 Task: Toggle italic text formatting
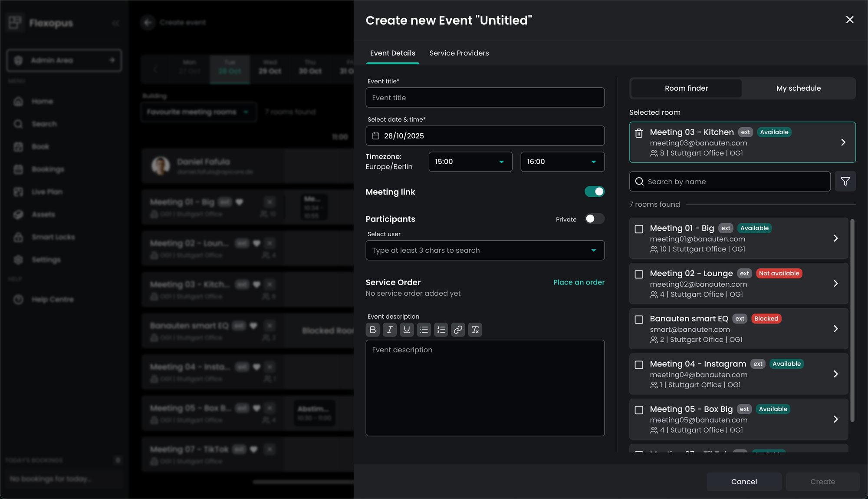click(389, 330)
